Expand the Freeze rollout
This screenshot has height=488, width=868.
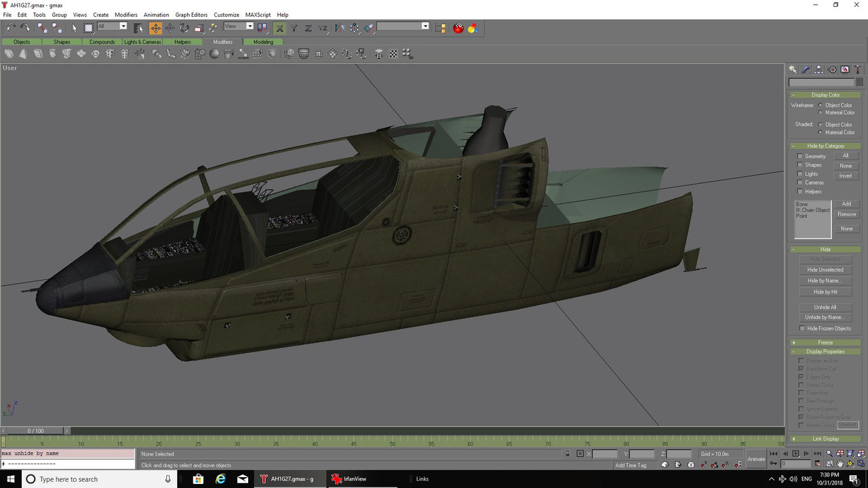pyautogui.click(x=825, y=342)
